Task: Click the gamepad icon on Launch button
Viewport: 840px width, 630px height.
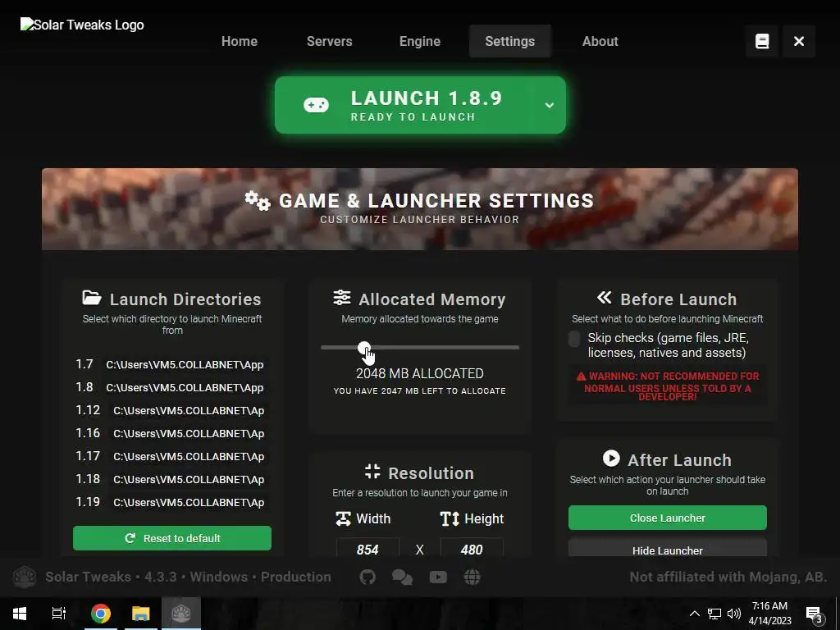Action: (316, 105)
